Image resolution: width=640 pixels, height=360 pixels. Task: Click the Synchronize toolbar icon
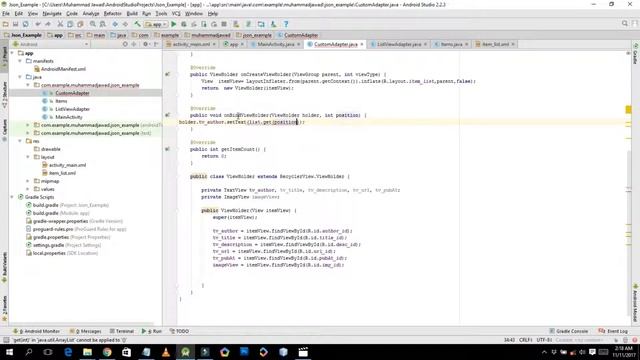(26, 24)
